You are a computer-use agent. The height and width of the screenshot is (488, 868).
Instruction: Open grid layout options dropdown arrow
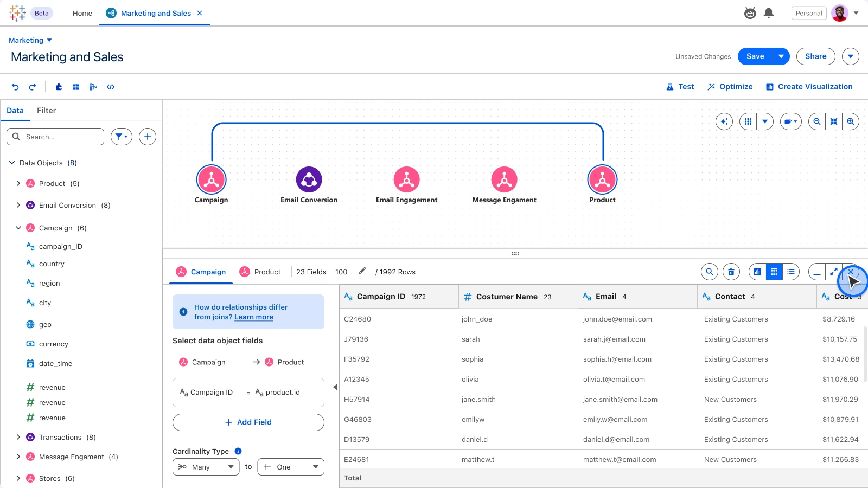[765, 121]
